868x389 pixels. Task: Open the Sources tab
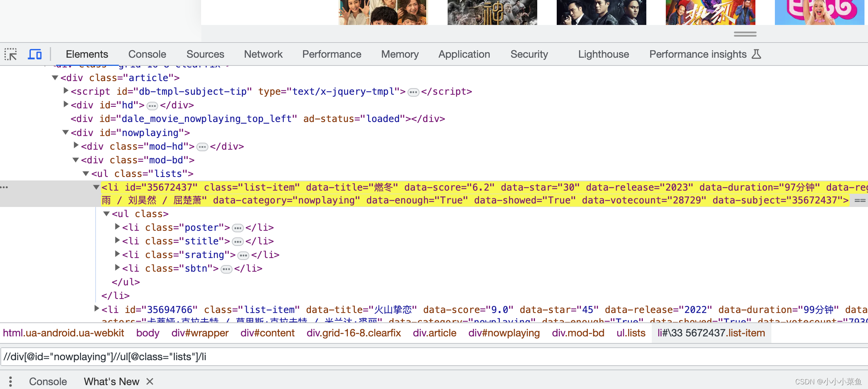pos(205,54)
